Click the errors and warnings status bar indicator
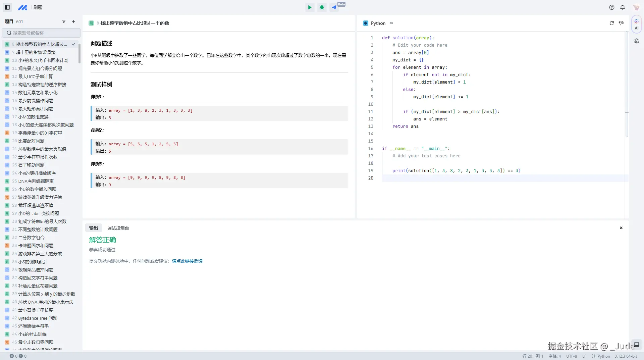 click(x=18, y=356)
